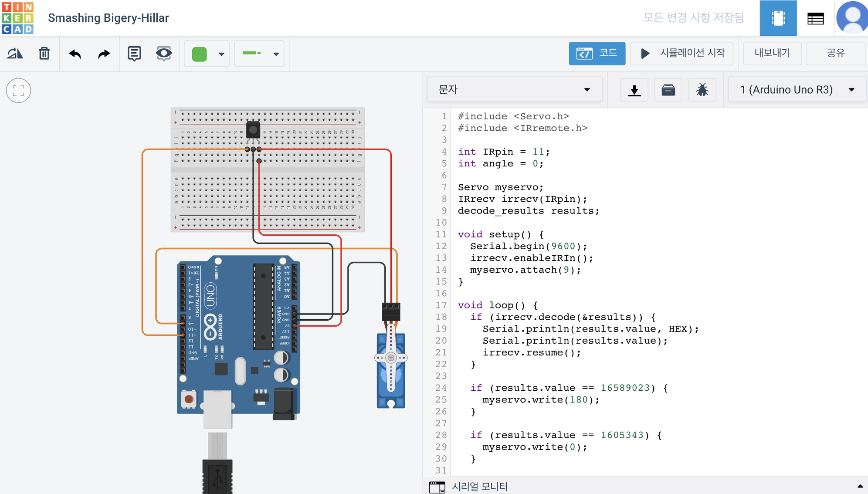Viewport: 868px width, 494px height.
Task: Switch to circuit view button
Action: [x=778, y=18]
